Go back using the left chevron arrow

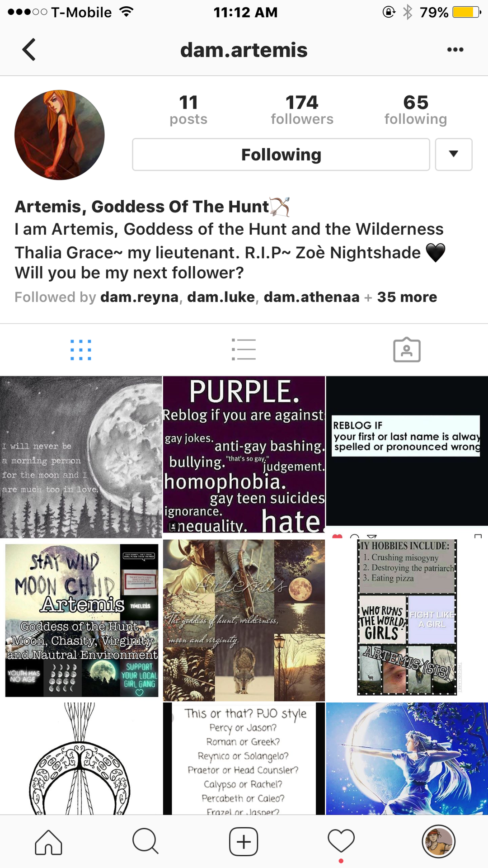coord(29,50)
